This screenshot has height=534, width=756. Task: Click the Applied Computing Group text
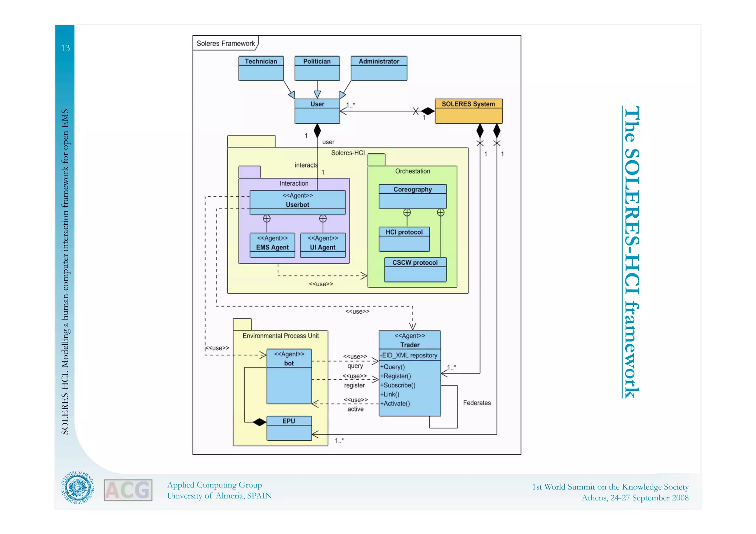(214, 485)
